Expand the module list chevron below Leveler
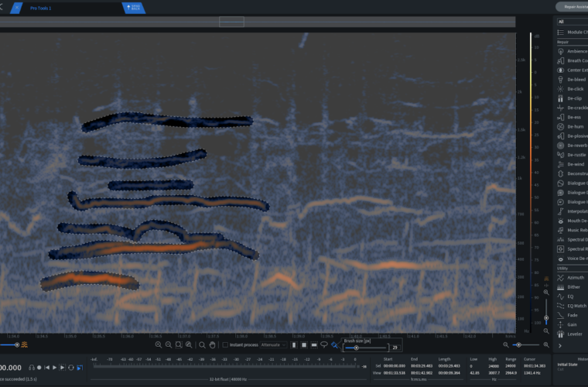This screenshot has height=387, width=588. [x=559, y=345]
